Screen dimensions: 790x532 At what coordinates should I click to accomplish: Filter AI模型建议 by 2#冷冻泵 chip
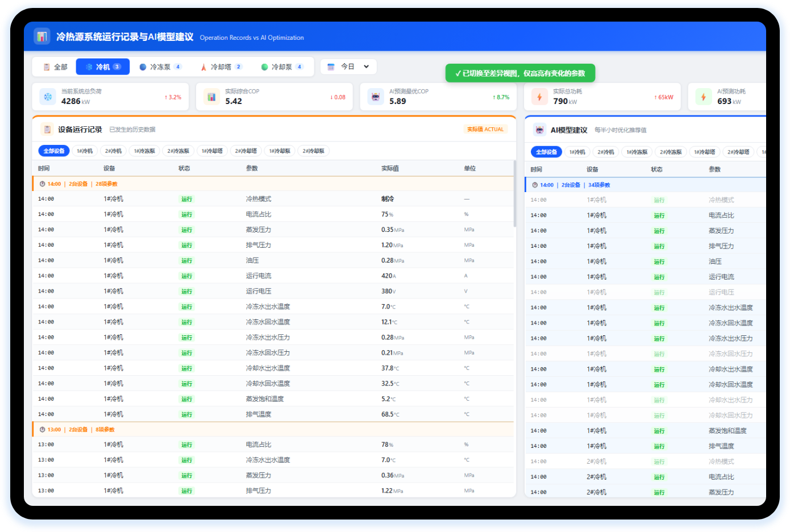tap(671, 152)
